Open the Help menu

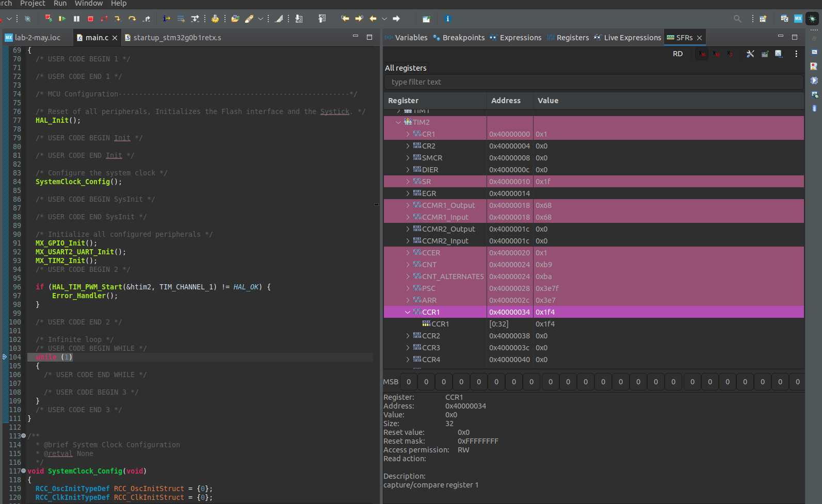tap(119, 4)
